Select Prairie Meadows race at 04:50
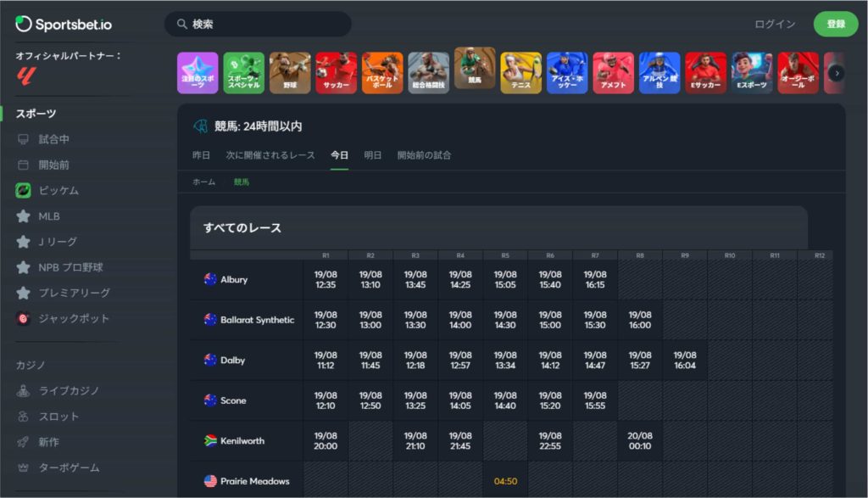Image resolution: width=868 pixels, height=498 pixels. click(505, 481)
